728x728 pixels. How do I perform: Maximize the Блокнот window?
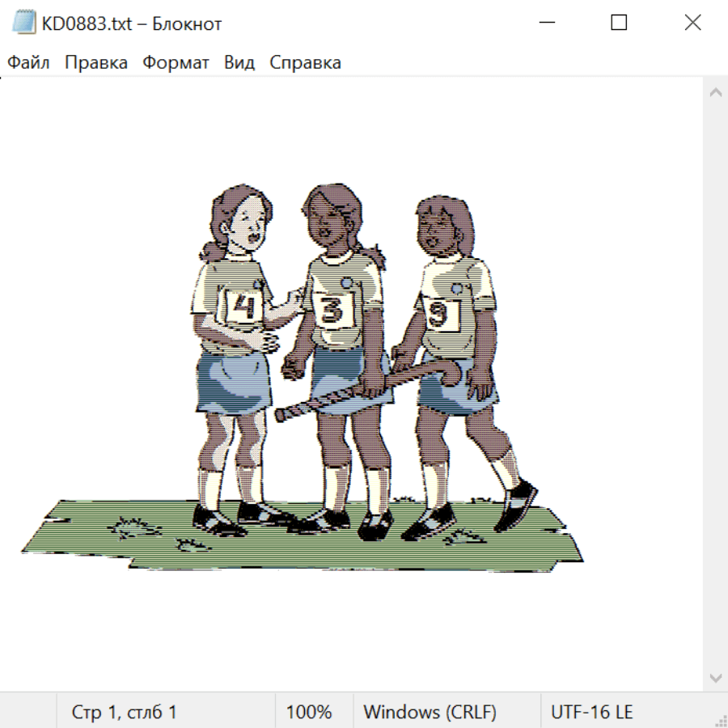(x=619, y=23)
